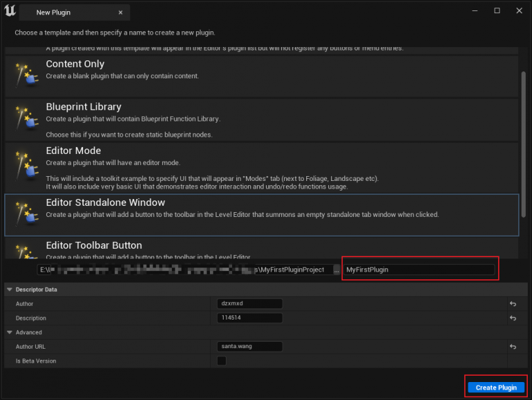Collapse the Advanced section

(x=9, y=332)
